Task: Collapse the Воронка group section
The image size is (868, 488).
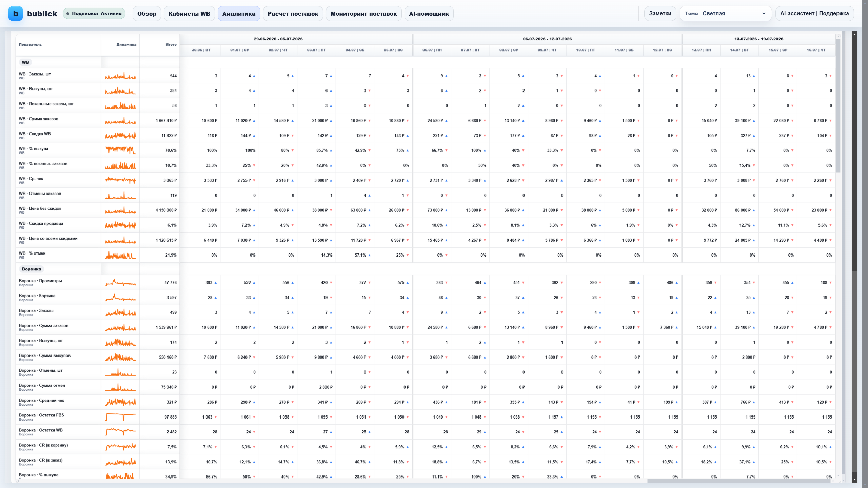Action: [x=32, y=269]
